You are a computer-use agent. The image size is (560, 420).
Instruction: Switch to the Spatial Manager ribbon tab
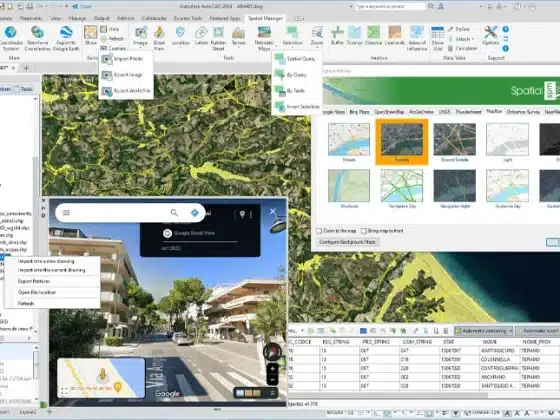click(265, 18)
